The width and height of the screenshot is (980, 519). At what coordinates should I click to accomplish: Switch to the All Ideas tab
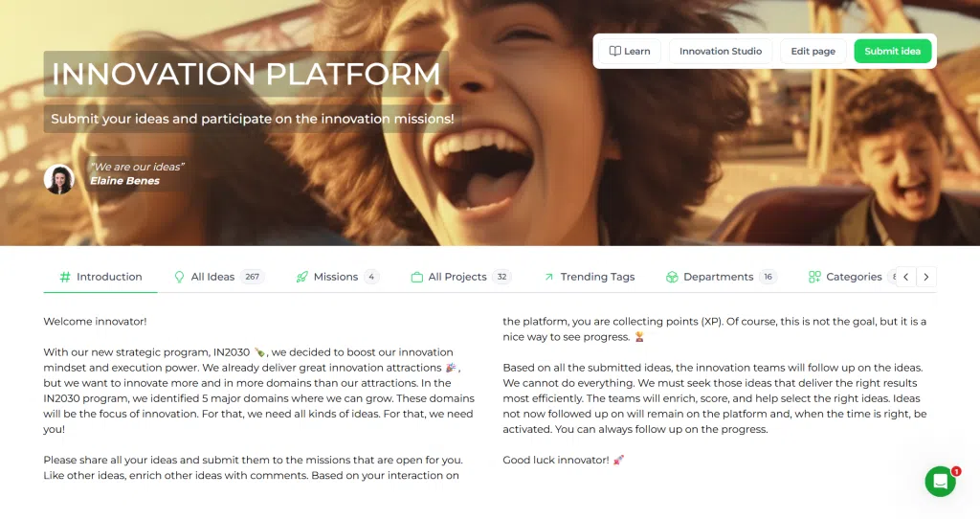coord(219,277)
